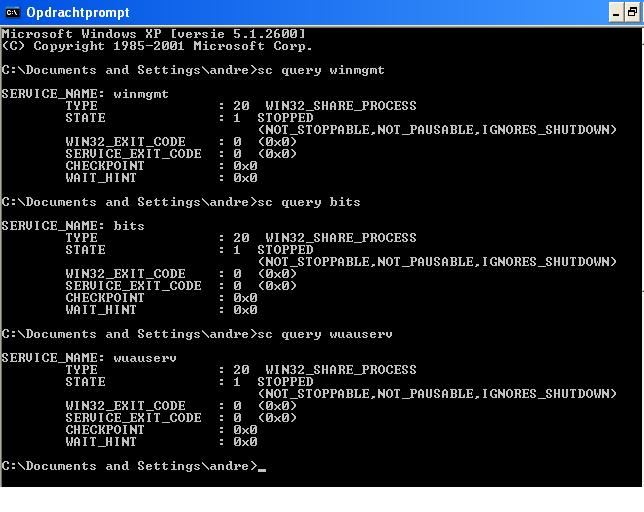
Task: Click STOPPED state in the wuauserv output
Action: pyautogui.click(x=285, y=382)
